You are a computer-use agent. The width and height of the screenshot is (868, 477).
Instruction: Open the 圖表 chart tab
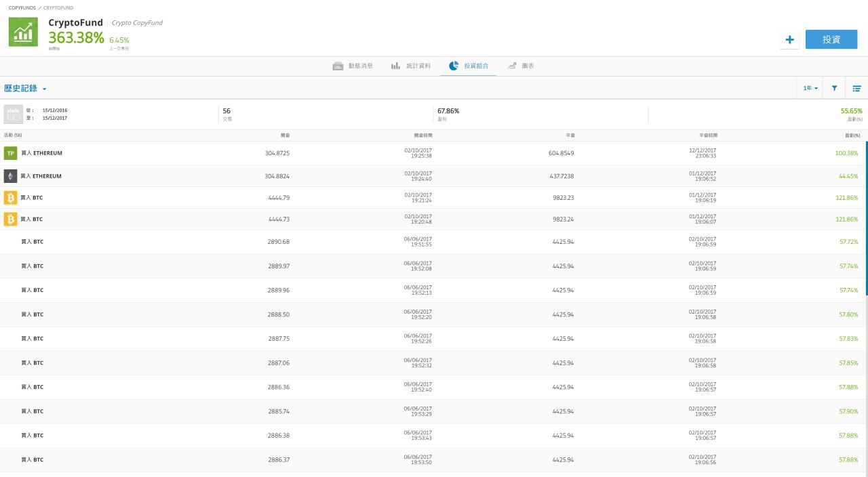pyautogui.click(x=521, y=66)
